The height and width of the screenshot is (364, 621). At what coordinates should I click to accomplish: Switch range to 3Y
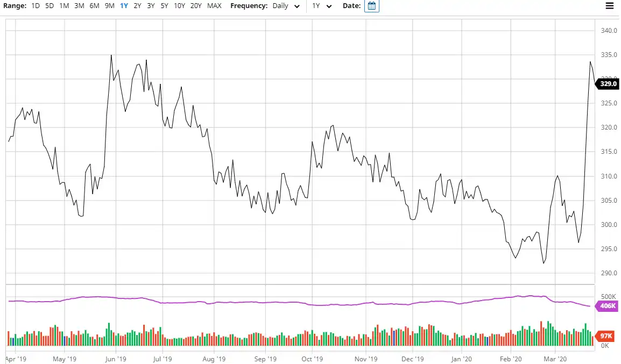click(151, 6)
